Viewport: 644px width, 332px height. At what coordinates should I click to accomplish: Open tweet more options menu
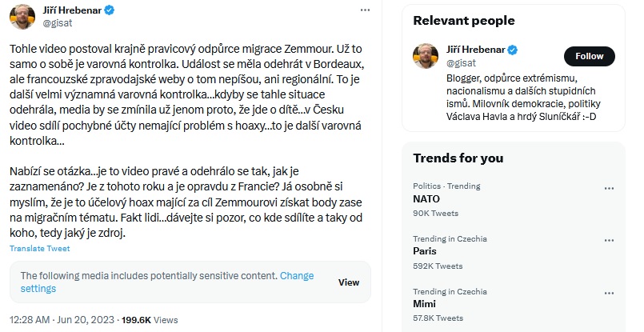[x=365, y=9]
